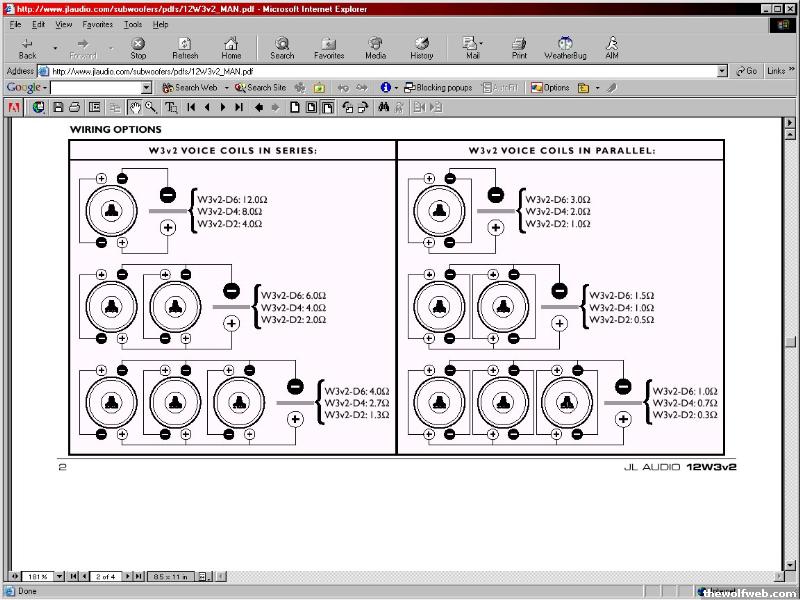Select the Acrobat zoom magnifier tool
800x600 pixels.
coord(150,107)
